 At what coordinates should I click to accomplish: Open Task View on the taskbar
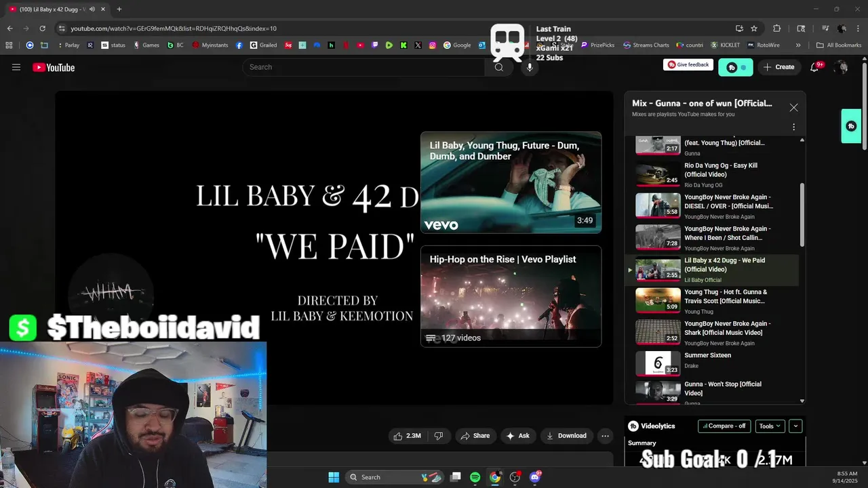tap(456, 477)
